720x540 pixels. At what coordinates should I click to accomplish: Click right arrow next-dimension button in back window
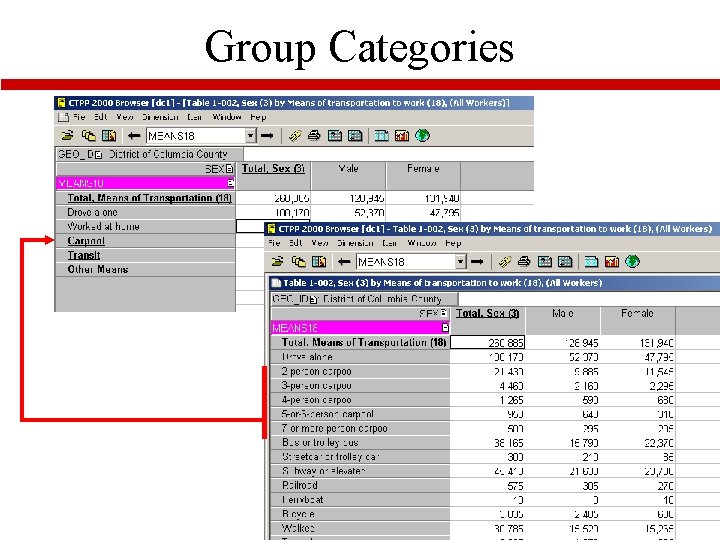[x=267, y=135]
